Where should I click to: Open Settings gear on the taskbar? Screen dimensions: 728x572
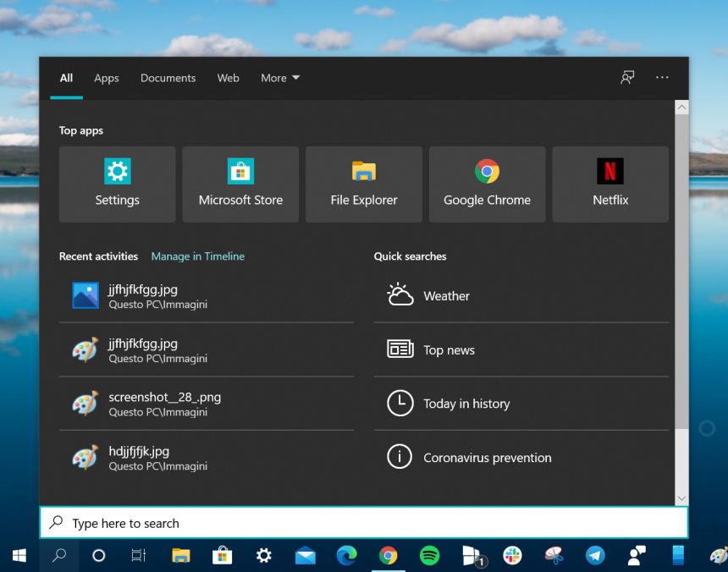(264, 555)
